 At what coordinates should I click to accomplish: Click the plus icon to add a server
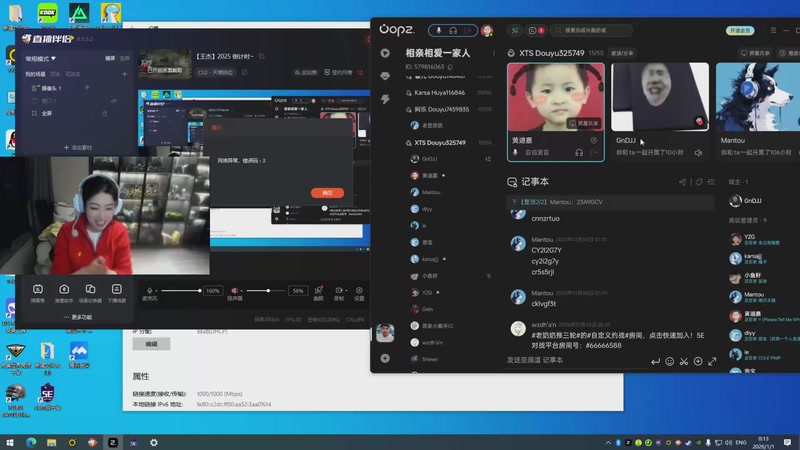point(385,359)
